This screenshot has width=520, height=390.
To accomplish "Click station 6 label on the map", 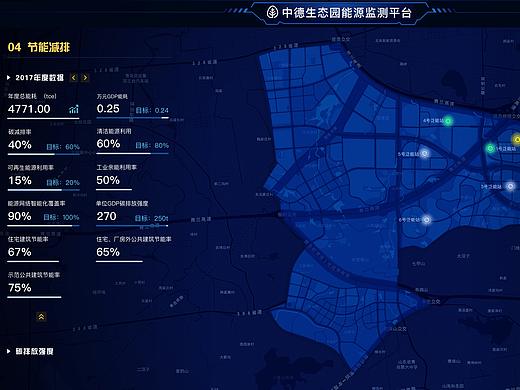I will [410, 220].
